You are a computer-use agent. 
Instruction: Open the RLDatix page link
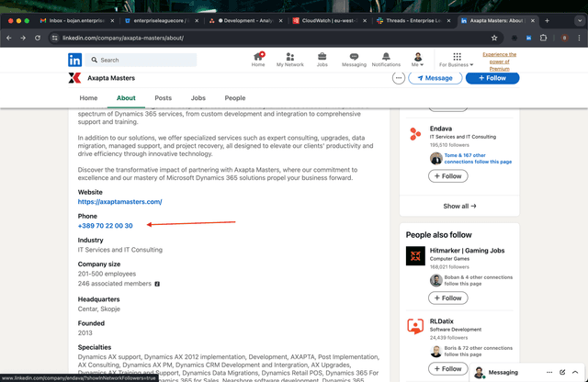[441, 321]
